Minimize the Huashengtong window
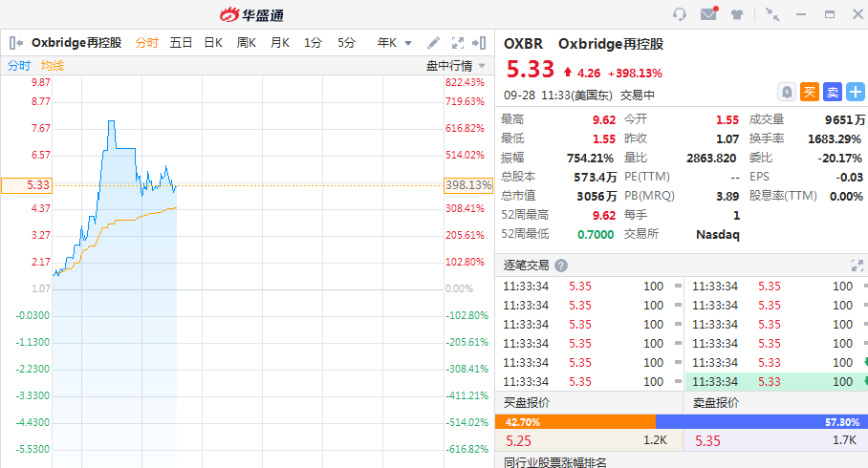The height and width of the screenshot is (468, 868). (x=801, y=14)
